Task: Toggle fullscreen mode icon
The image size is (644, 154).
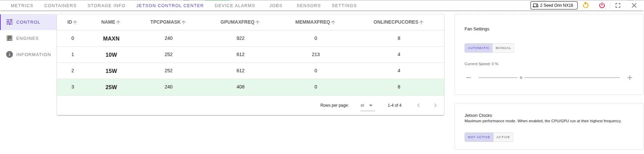Action: point(618,5)
